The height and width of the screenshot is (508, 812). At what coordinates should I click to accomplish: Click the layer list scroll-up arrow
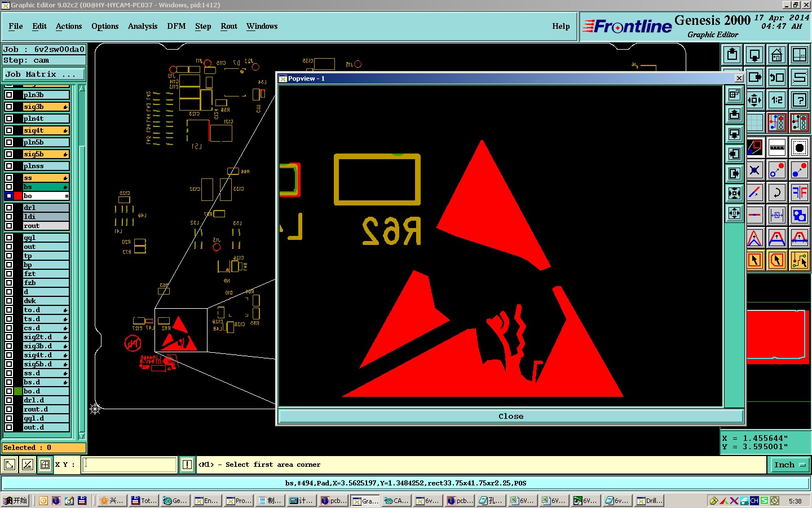click(x=82, y=89)
